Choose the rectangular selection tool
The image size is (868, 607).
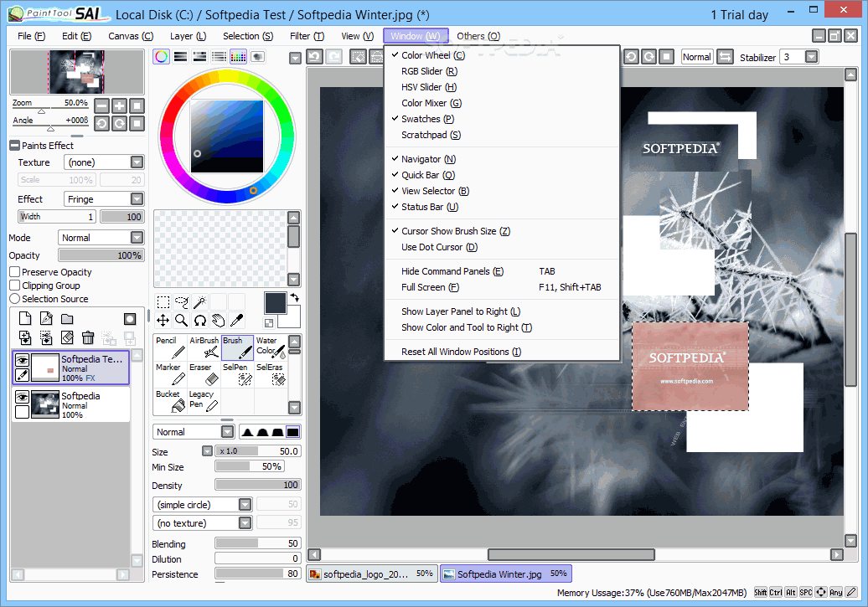point(163,302)
